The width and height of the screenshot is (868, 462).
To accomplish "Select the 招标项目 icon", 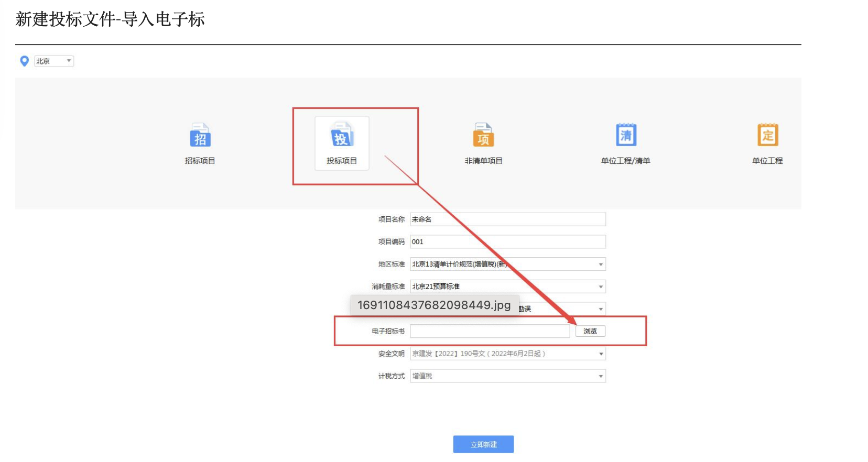I will [x=200, y=135].
